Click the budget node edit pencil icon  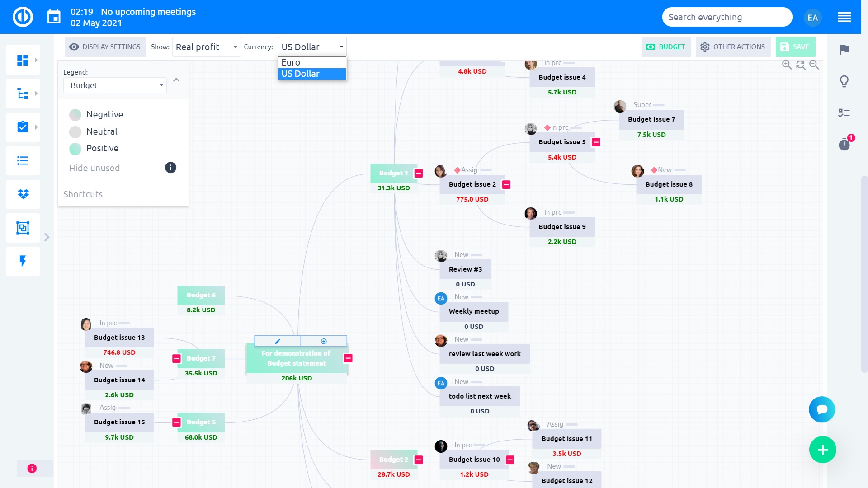coord(277,340)
